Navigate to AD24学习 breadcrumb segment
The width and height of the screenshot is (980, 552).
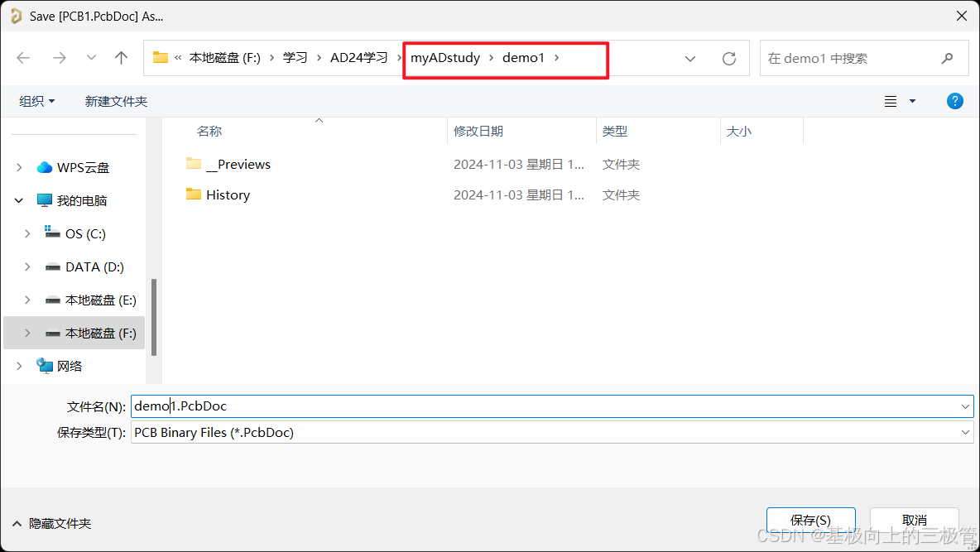click(359, 57)
